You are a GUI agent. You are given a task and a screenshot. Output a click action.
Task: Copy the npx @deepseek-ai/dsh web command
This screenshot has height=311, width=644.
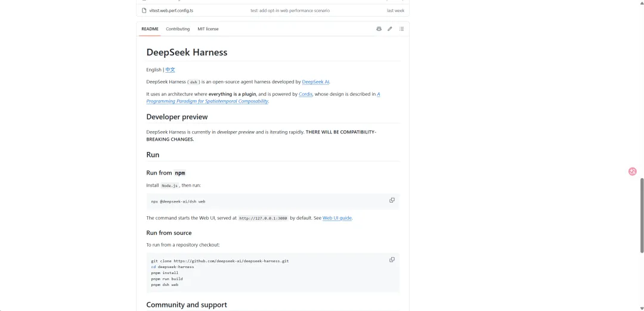[392, 200]
